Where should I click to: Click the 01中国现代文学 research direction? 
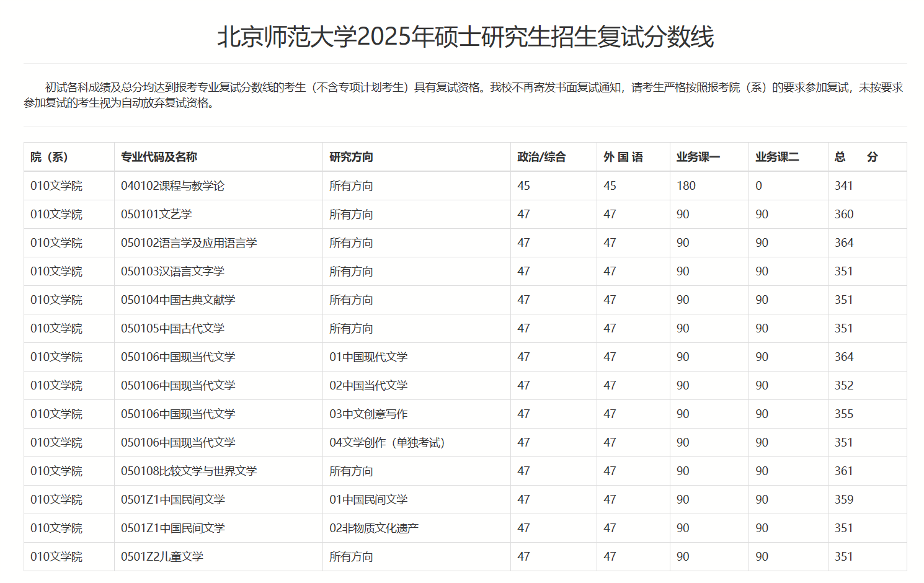click(x=368, y=357)
